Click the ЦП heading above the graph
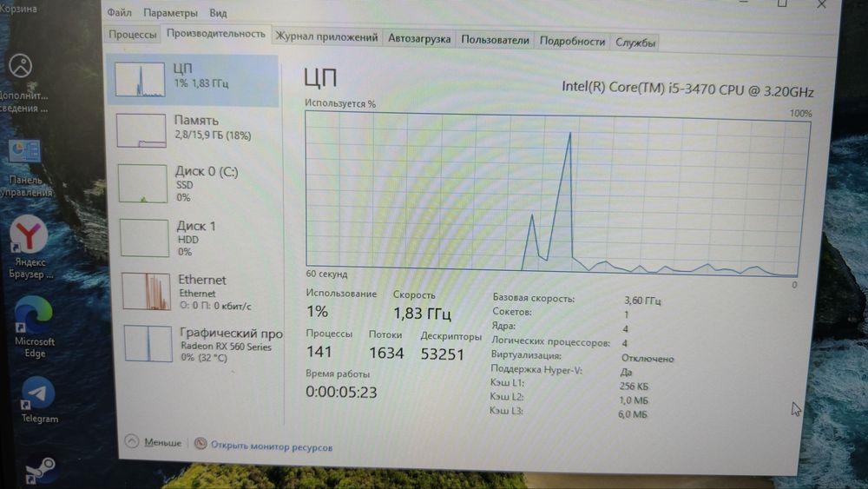The image size is (868, 489). tap(320, 78)
